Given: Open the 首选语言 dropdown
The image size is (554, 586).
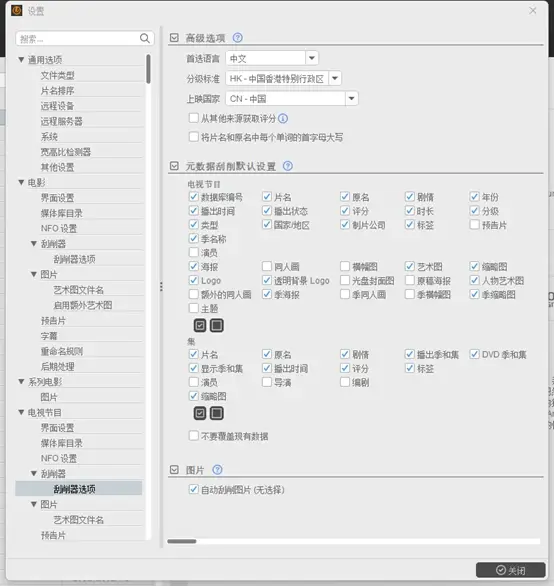Looking at the screenshot, I should point(312,58).
